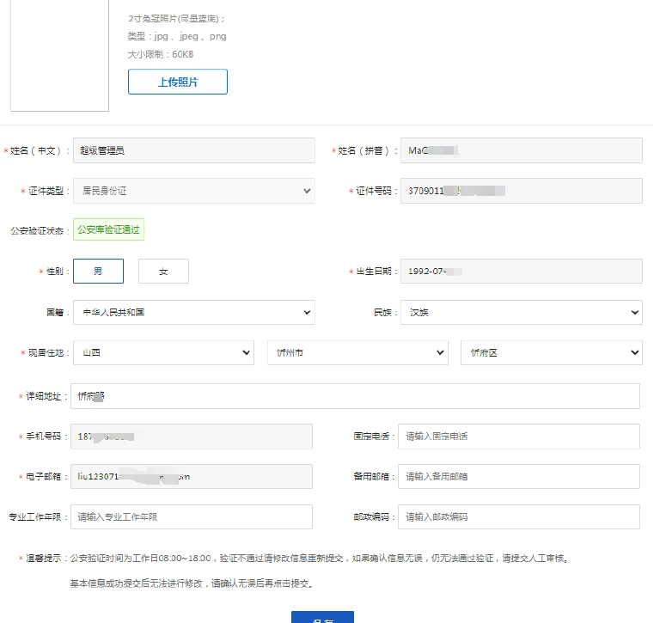Click the 姓名(中文) name field
672x623 pixels.
[193, 150]
